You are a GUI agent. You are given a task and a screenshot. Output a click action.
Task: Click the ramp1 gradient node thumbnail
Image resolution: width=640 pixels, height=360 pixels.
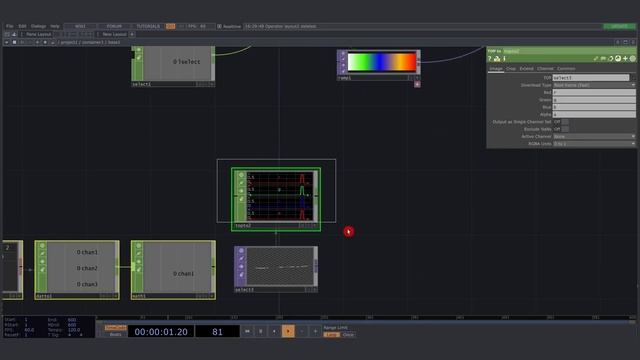(381, 62)
